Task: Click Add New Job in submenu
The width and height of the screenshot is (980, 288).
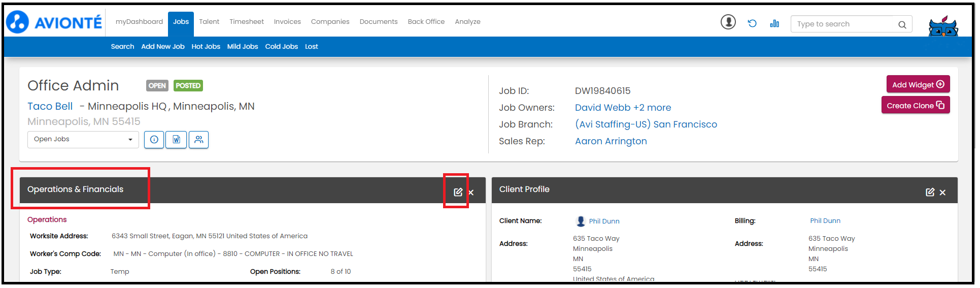Action: coord(163,47)
